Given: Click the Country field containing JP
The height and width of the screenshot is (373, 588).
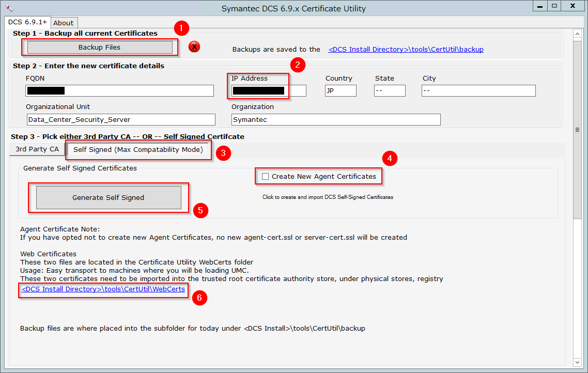Looking at the screenshot, I should [341, 91].
